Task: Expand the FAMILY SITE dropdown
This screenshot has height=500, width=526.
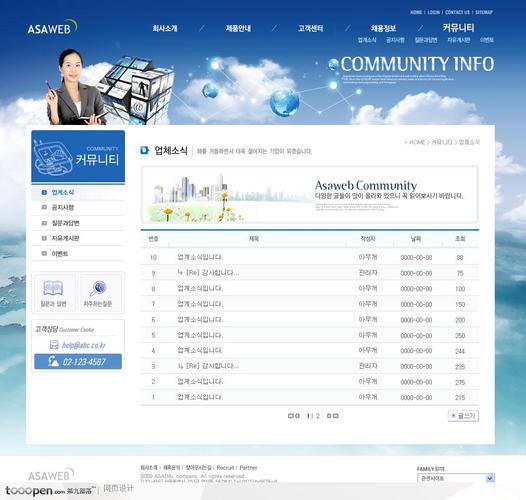Action: click(456, 478)
